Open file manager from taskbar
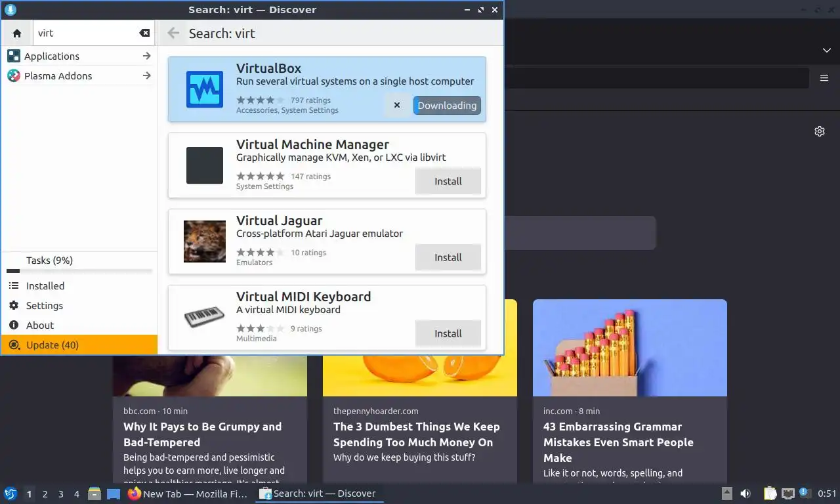Image resolution: width=840 pixels, height=504 pixels. [94, 493]
